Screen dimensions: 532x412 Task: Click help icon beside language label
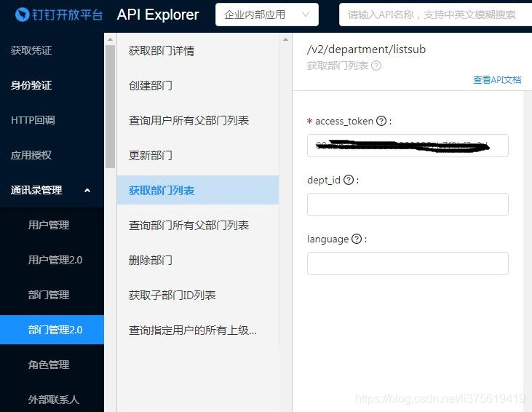click(357, 239)
